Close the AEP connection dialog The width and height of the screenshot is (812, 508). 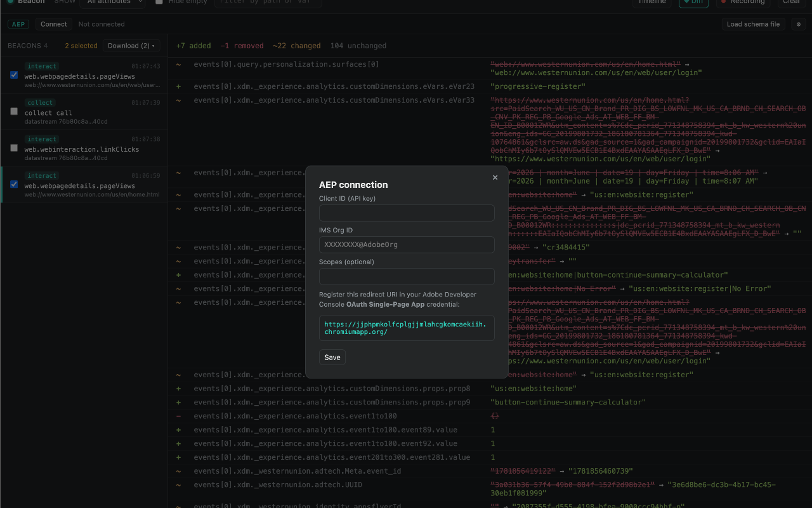pyautogui.click(x=495, y=178)
